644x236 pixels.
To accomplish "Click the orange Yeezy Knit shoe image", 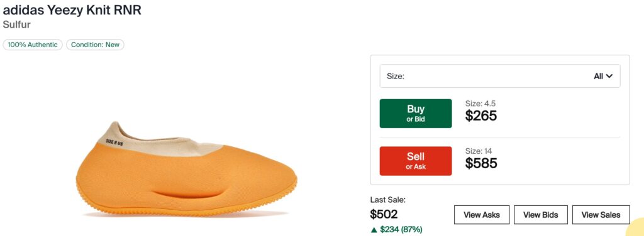I will [186, 169].
